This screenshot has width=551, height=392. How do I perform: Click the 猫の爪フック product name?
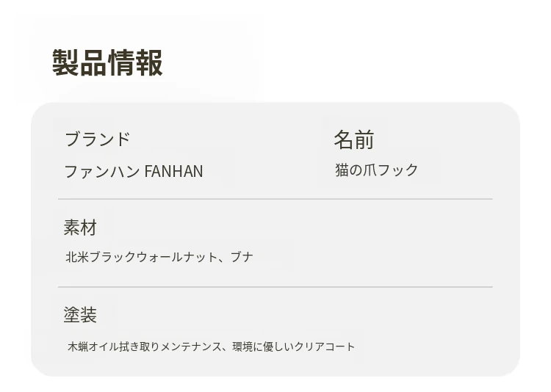click(x=377, y=170)
